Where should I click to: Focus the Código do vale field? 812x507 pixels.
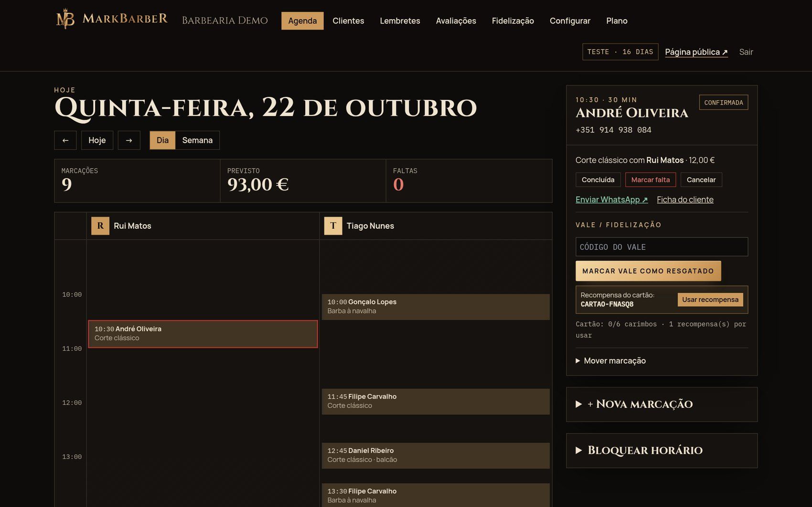pyautogui.click(x=662, y=247)
